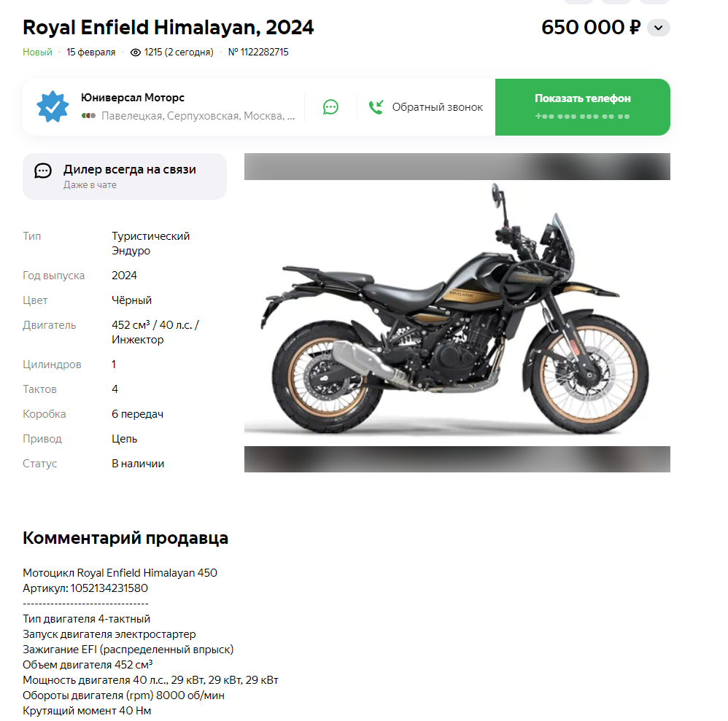Click the 650 000 ₽ price

(x=591, y=28)
